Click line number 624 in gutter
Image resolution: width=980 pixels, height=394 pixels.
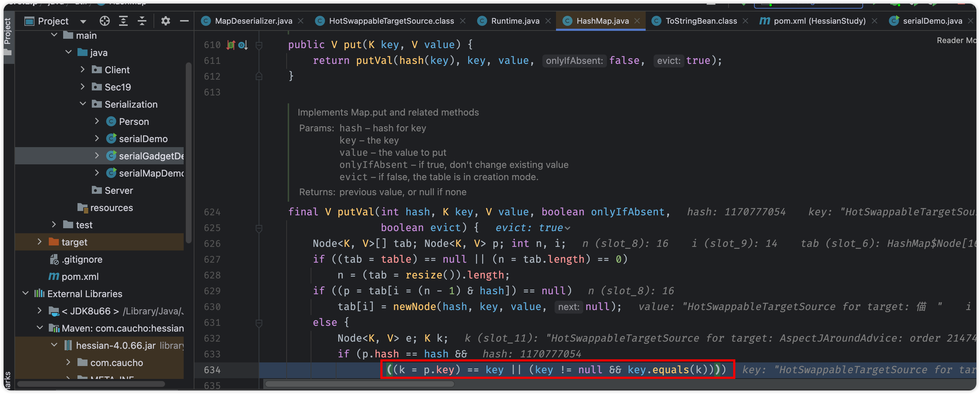pos(212,212)
